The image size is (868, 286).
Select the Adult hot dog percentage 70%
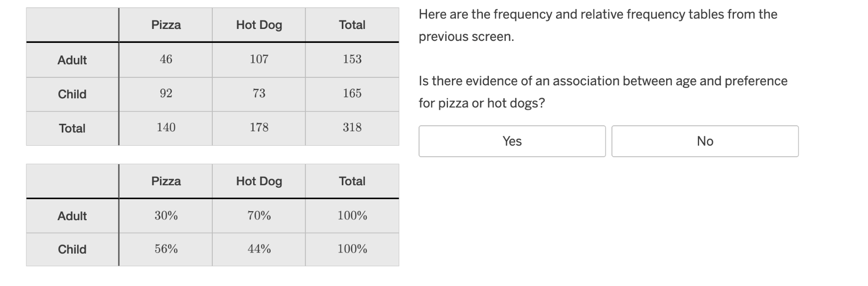pos(259,216)
